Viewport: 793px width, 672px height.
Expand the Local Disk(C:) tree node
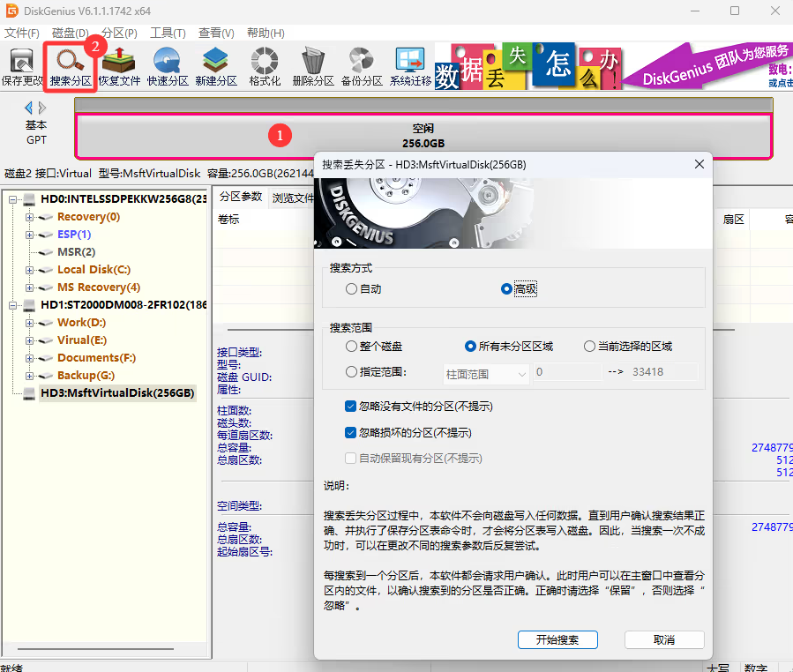pyautogui.click(x=29, y=270)
